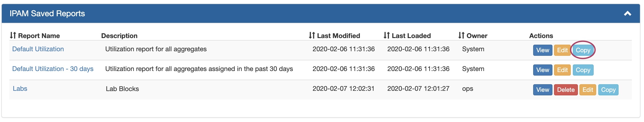Delete the Labs report
The image size is (644, 122).
pos(565,90)
